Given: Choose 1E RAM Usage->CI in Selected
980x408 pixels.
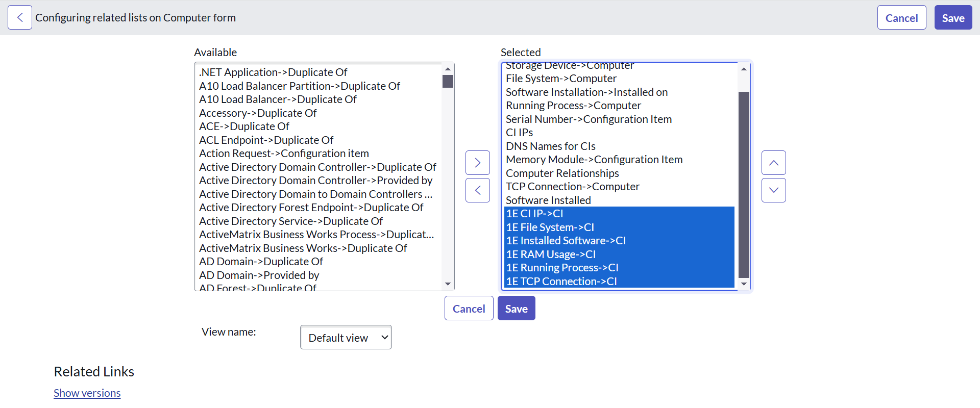Looking at the screenshot, I should tap(551, 254).
